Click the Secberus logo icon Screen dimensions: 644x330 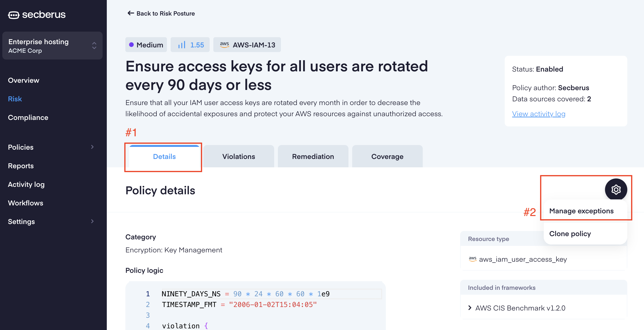point(13,15)
